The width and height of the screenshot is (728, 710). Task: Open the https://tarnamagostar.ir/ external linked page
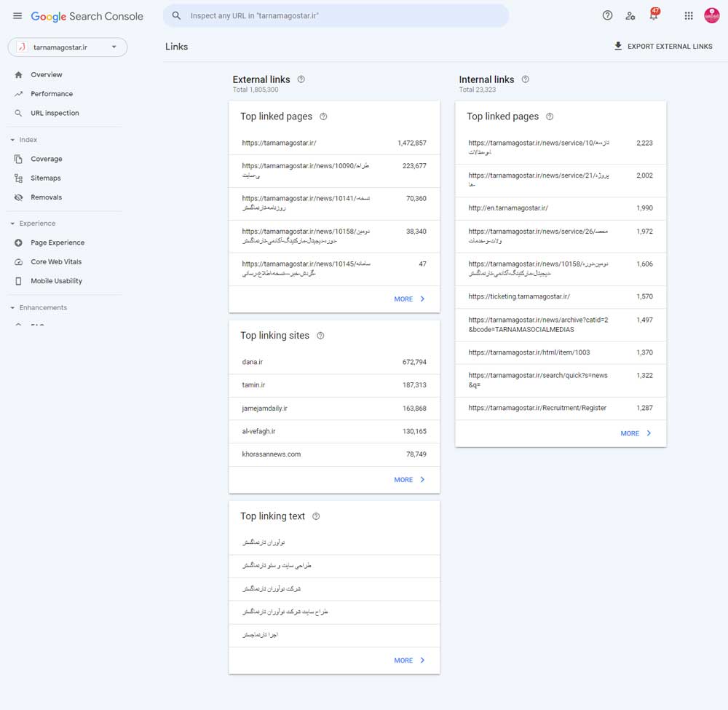click(334, 143)
